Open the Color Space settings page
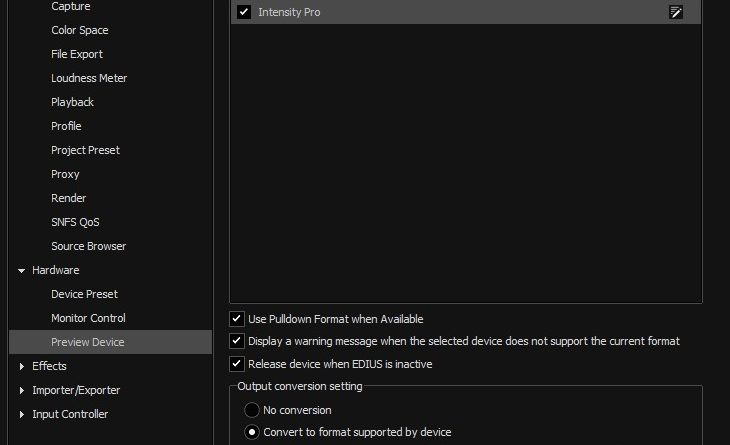The image size is (730, 445). pos(80,30)
